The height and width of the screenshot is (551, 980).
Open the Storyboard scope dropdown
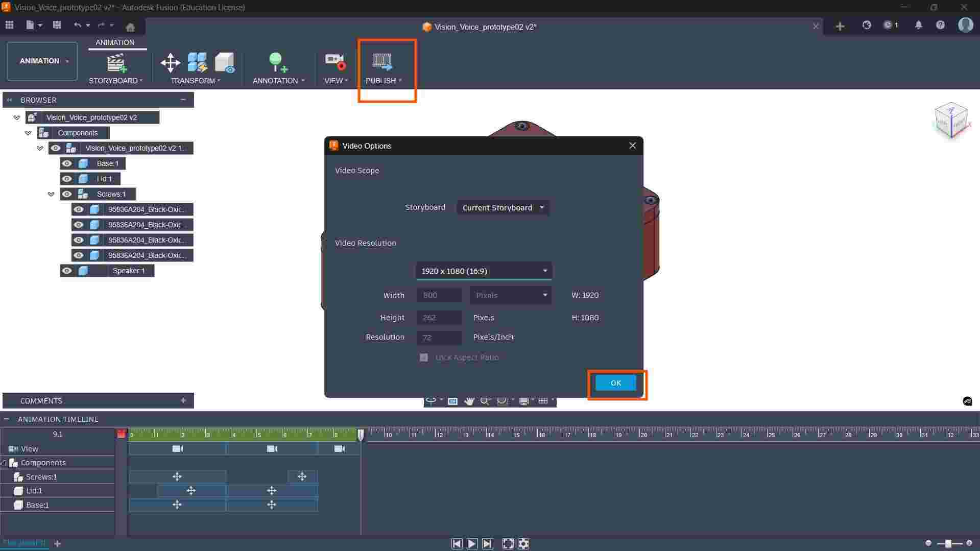pyautogui.click(x=503, y=208)
